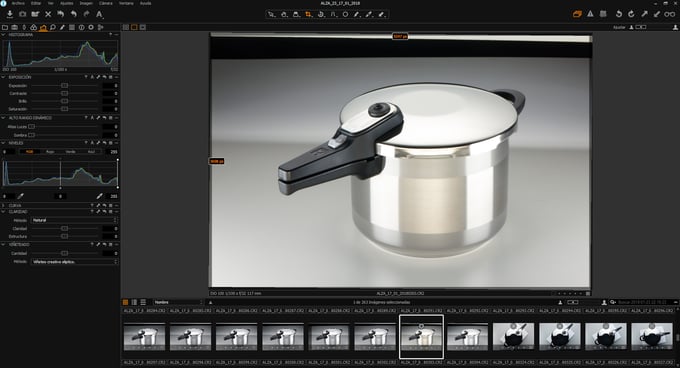680x368 pixels.
Task: Click the Altas Luces slider handle
Action: [31, 127]
